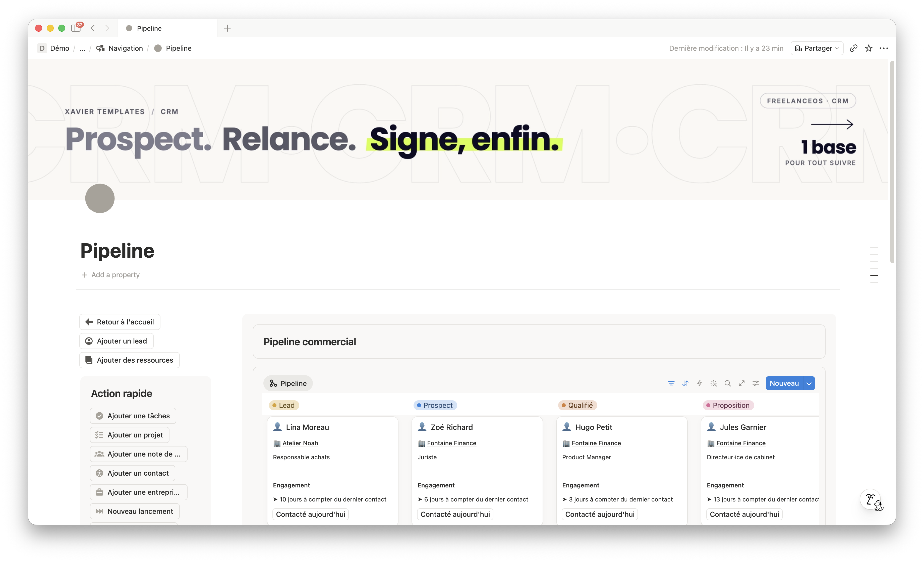Click the Action rapide heading
924x562 pixels.
tap(122, 394)
